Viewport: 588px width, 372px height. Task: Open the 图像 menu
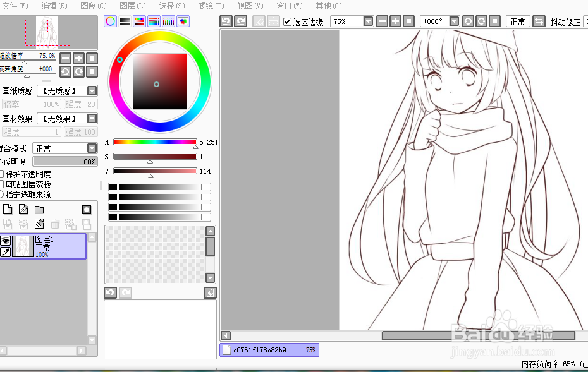pos(94,6)
